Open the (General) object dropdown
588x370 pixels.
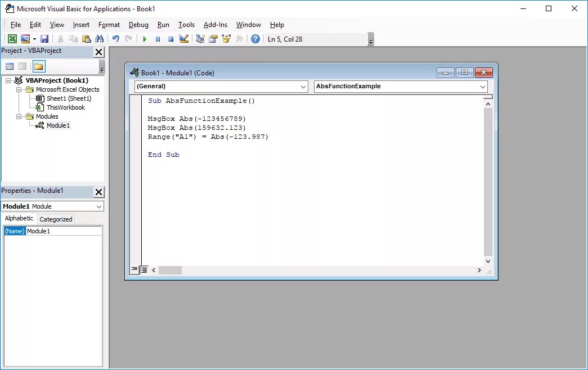tap(303, 87)
